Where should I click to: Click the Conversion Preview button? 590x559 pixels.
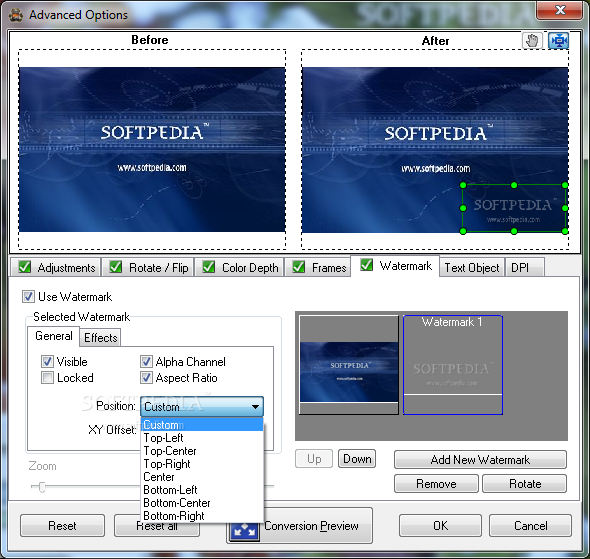tap(300, 526)
